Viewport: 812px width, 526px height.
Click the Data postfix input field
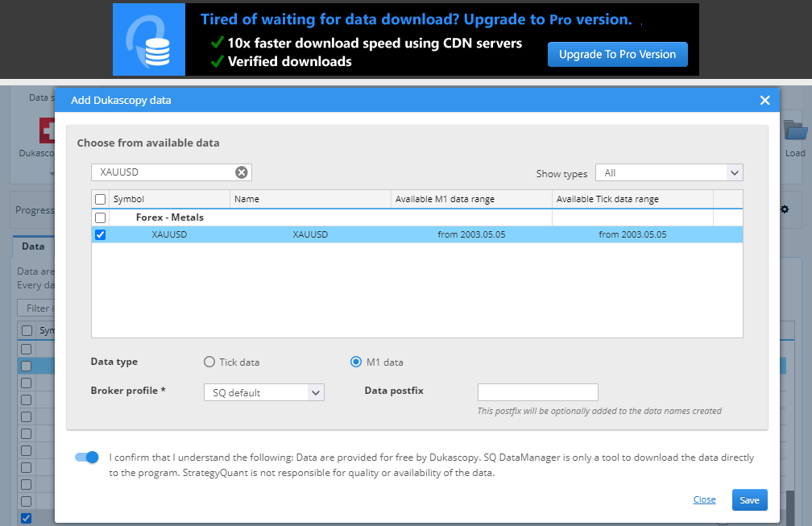pos(537,392)
